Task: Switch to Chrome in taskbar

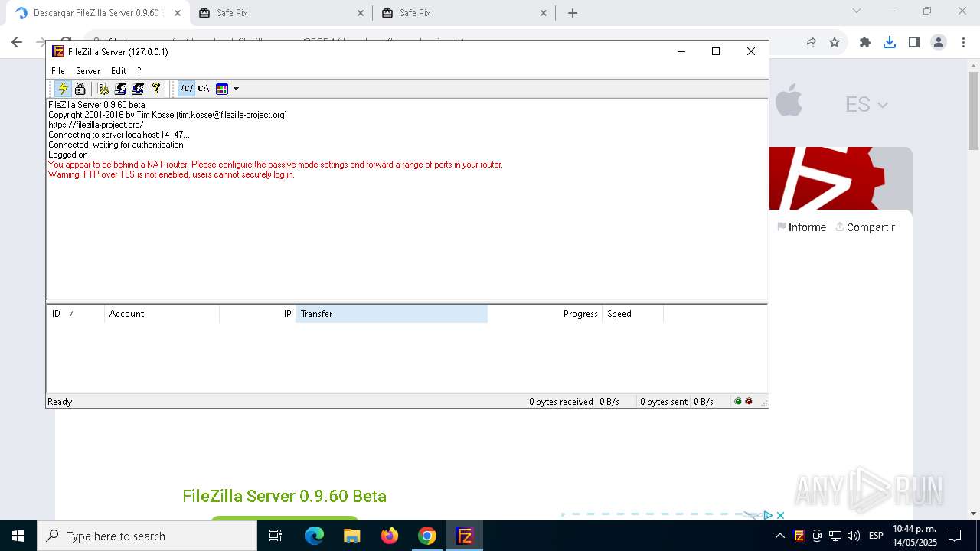Action: [426, 536]
